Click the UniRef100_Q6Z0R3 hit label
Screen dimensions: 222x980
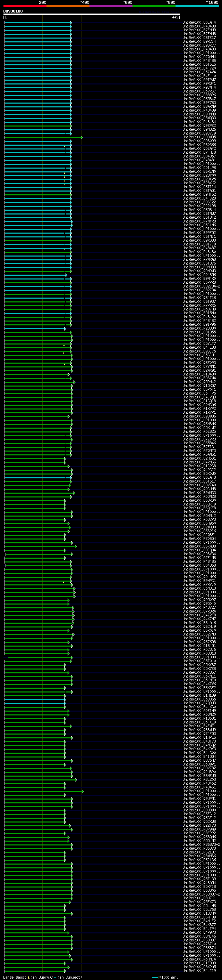199,363
